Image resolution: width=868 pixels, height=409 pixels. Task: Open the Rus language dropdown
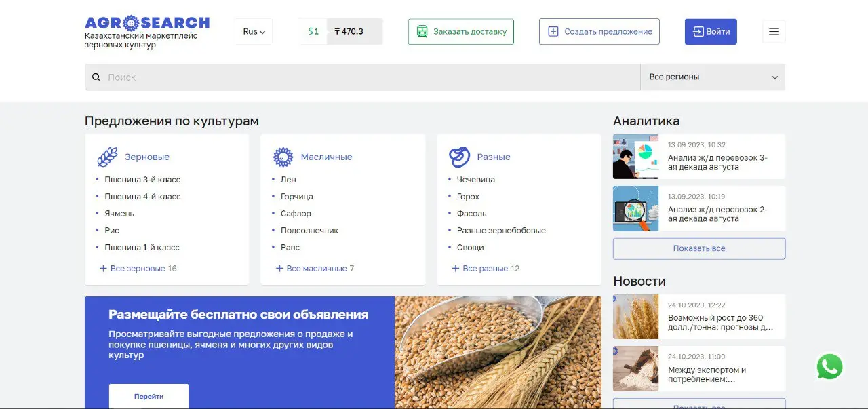point(253,31)
